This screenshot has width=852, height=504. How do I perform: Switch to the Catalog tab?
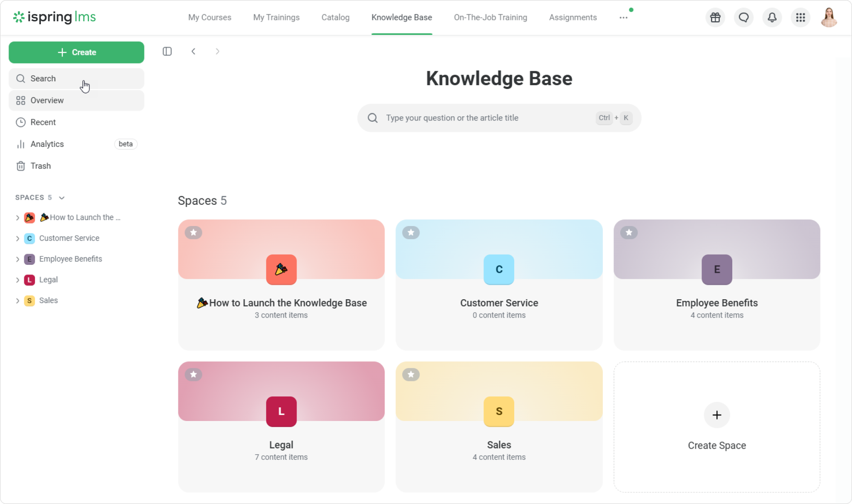[335, 17]
